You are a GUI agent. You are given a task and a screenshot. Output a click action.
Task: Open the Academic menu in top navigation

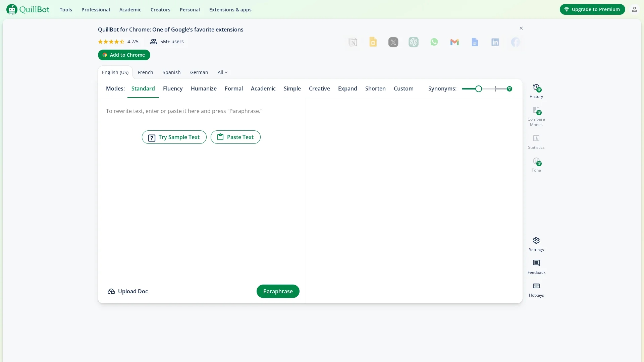pos(130,10)
